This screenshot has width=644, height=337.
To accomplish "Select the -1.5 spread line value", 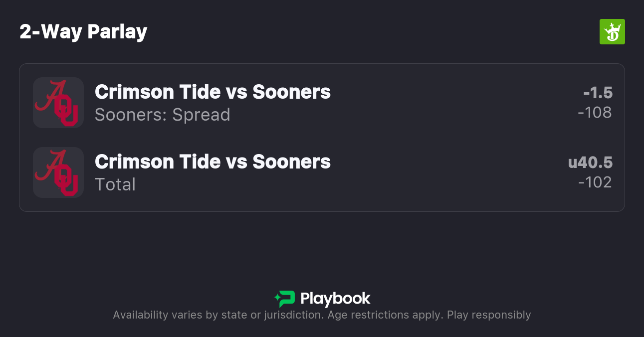I will pyautogui.click(x=598, y=93).
